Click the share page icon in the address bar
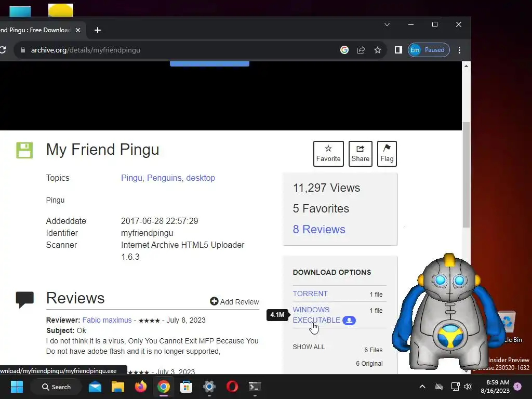 click(x=361, y=50)
